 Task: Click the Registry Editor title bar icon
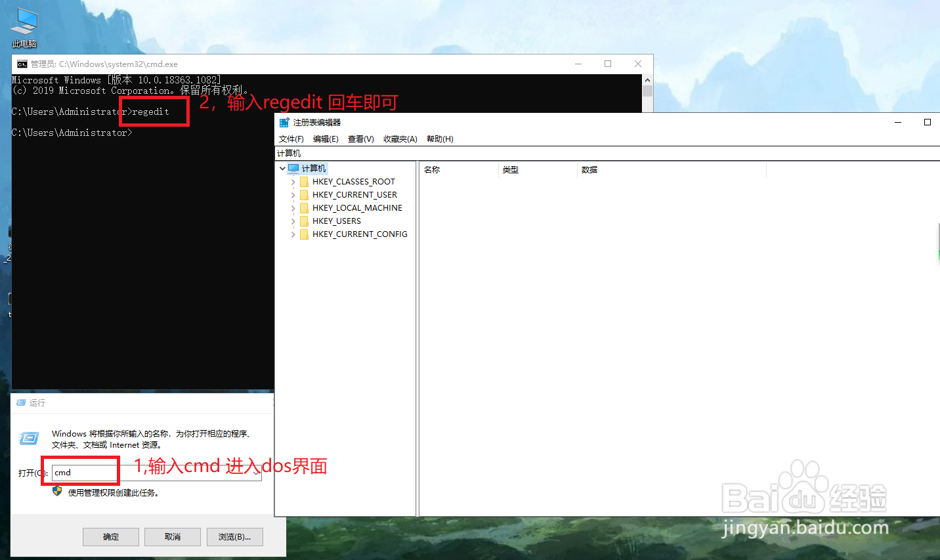[284, 122]
